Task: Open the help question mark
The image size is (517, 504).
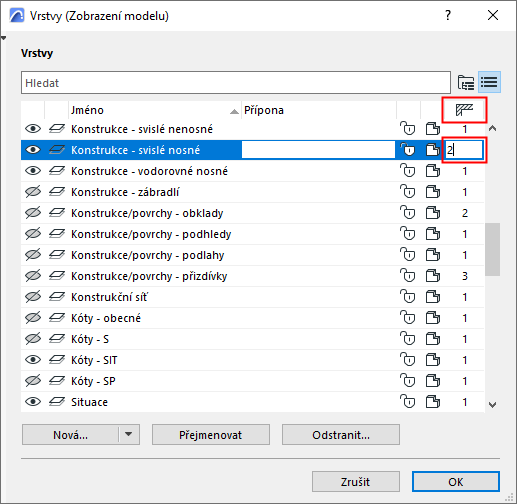Action: point(448,15)
